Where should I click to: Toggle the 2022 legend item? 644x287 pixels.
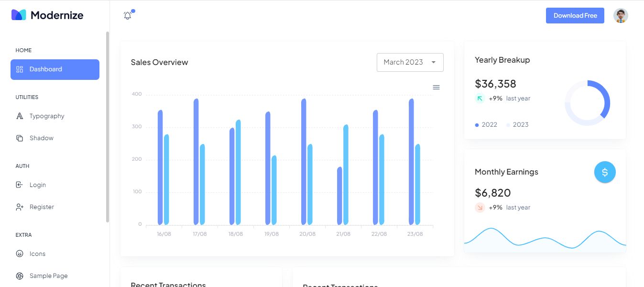pos(487,125)
